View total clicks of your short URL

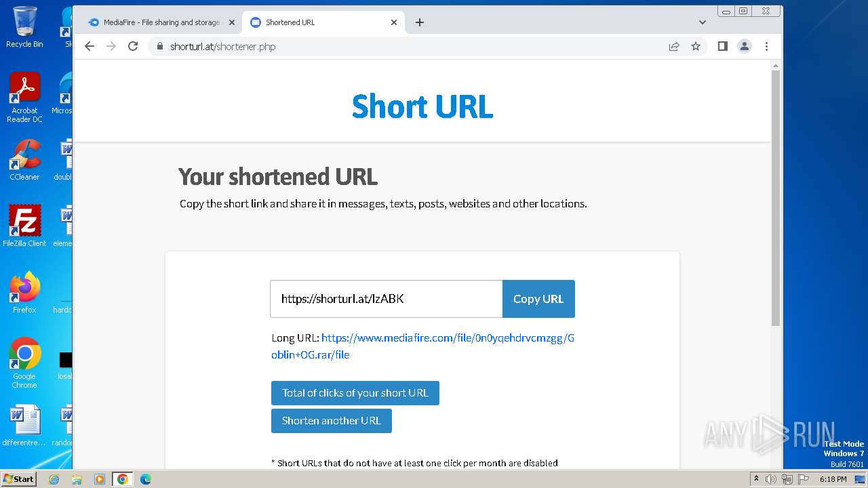pyautogui.click(x=355, y=393)
